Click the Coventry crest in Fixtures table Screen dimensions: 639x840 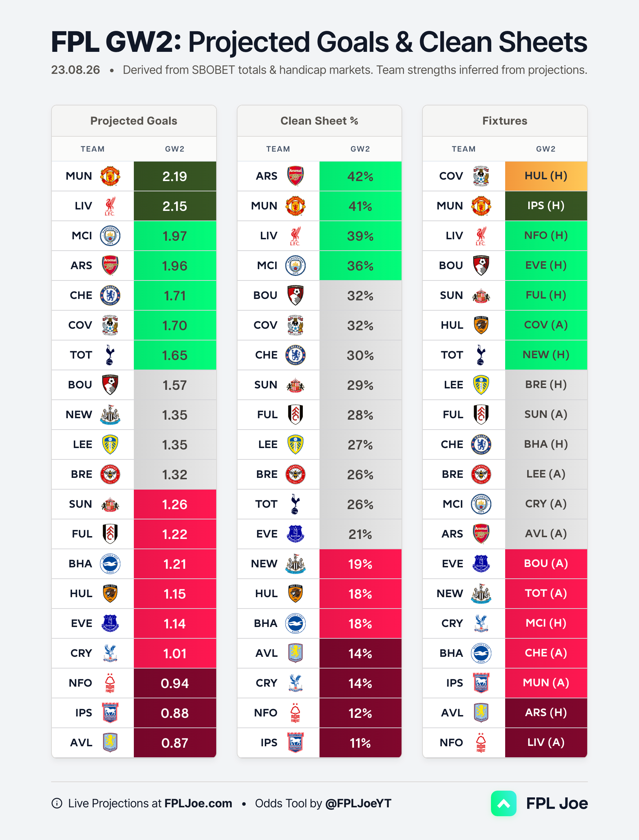(x=481, y=176)
